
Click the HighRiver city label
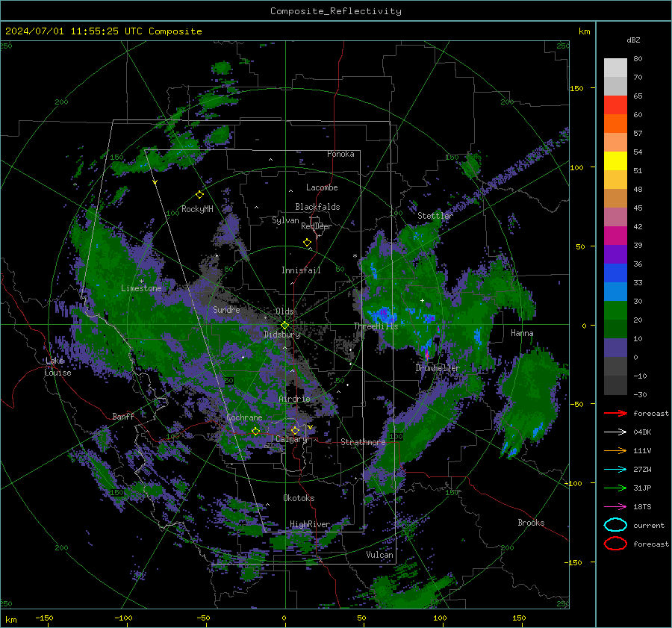pos(310,524)
